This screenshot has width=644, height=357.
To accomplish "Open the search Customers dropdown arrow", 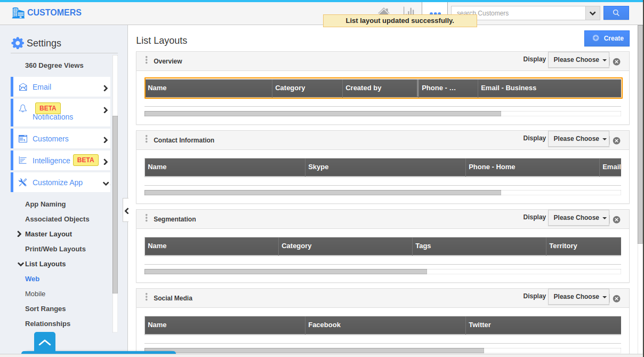I will 592,12.
